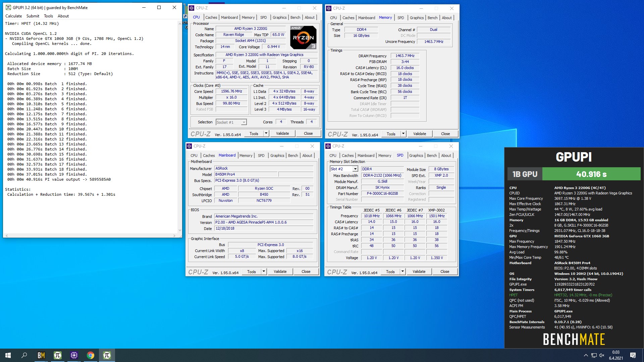The image size is (644, 362).
Task: Open taskbar search
Action: click(x=24, y=355)
